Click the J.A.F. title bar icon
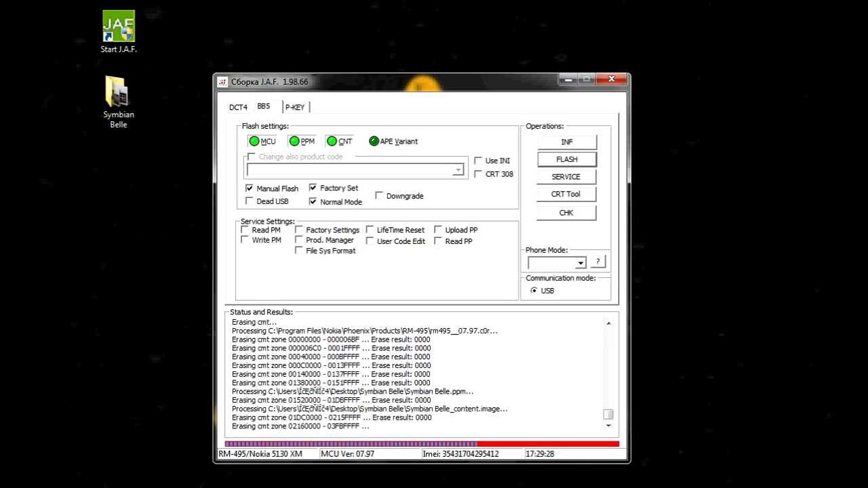The image size is (868, 488). pos(222,82)
